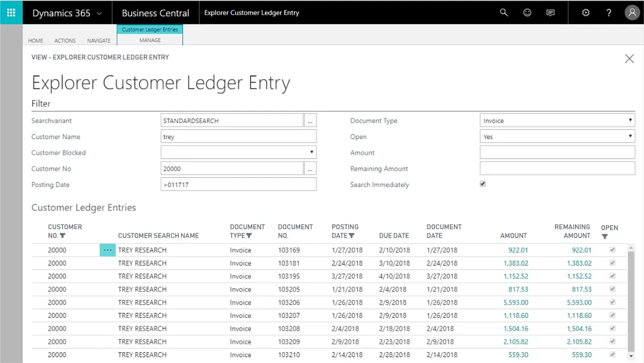
Task: Toggle Open checkbox for invoice 103169
Action: click(613, 250)
